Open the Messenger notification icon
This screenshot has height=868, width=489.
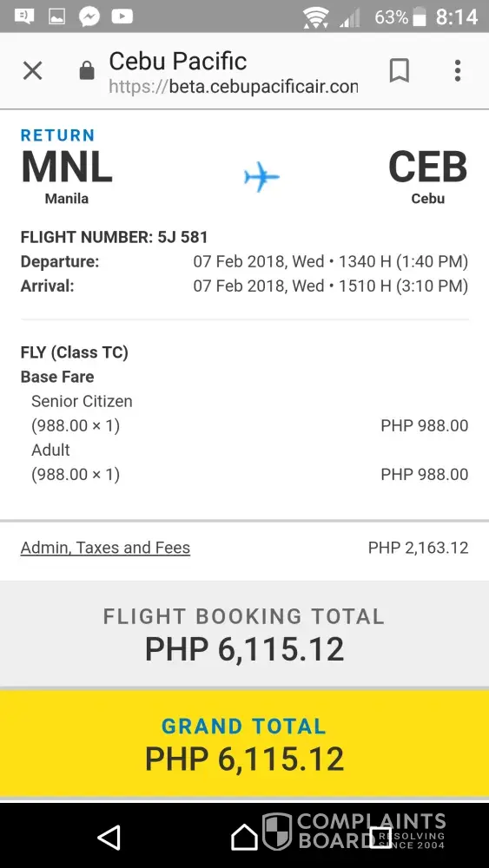click(x=89, y=16)
